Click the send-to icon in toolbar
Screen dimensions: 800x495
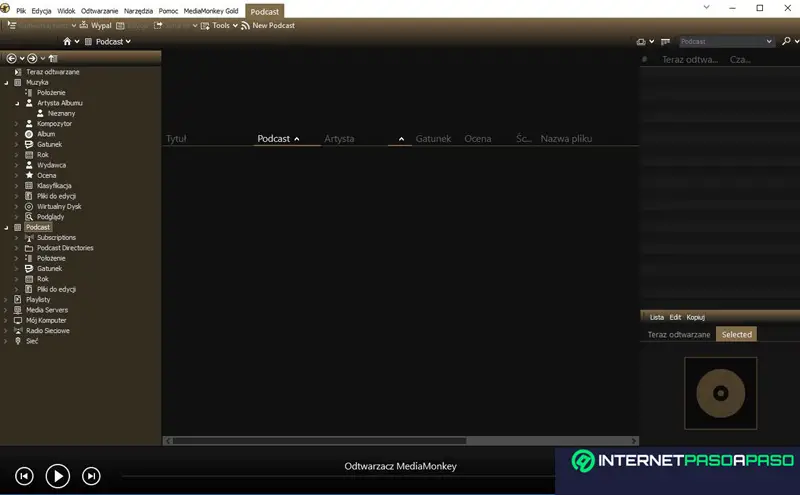point(158,26)
